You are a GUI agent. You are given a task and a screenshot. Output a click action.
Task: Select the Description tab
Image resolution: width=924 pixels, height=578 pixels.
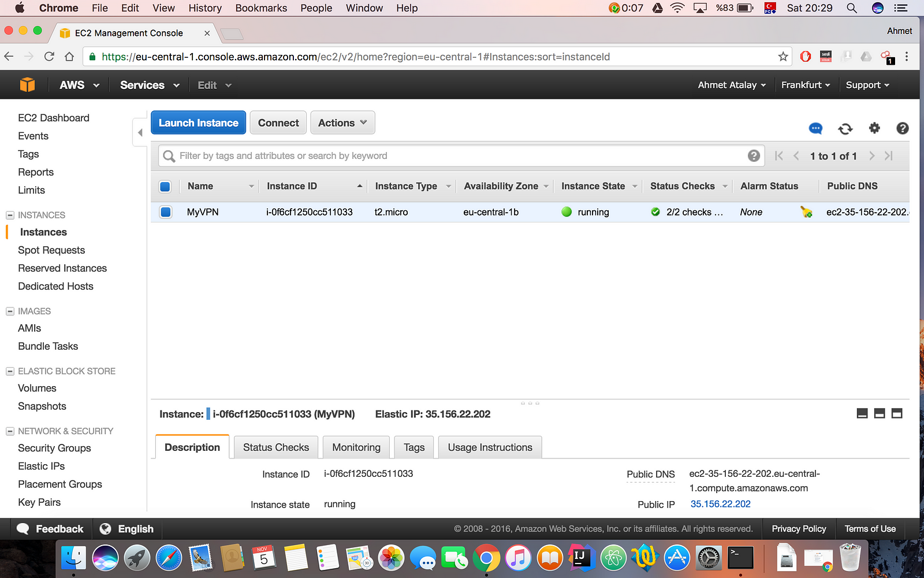click(192, 447)
